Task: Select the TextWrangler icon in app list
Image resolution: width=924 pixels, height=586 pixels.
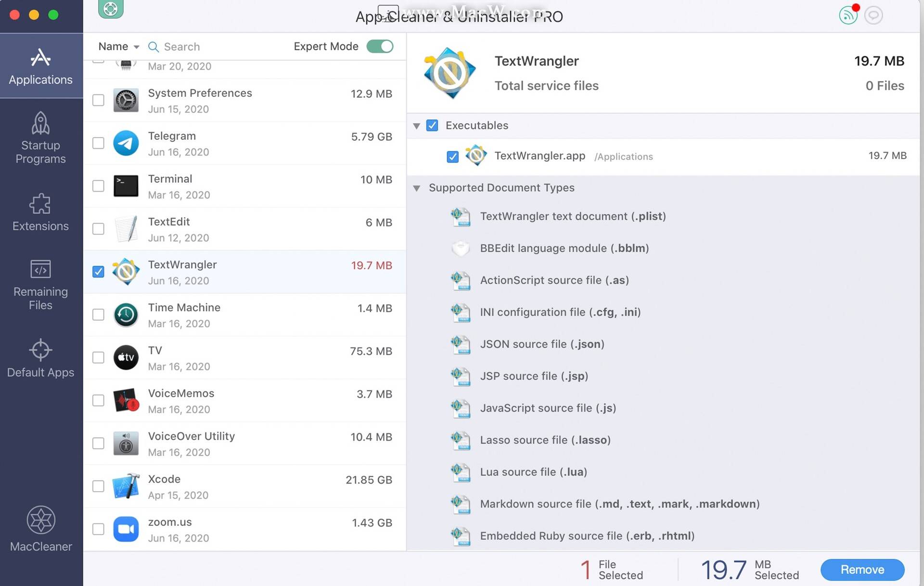Action: tap(126, 272)
